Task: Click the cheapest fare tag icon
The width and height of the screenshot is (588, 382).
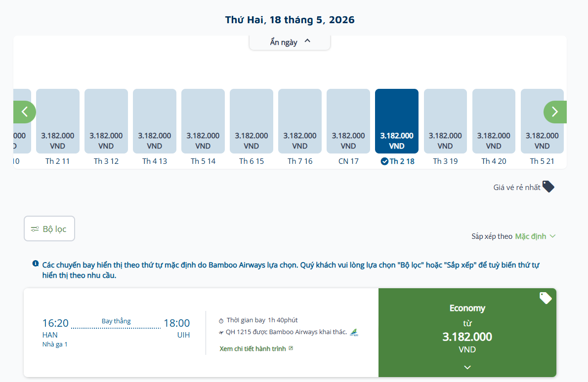Action: coord(548,187)
